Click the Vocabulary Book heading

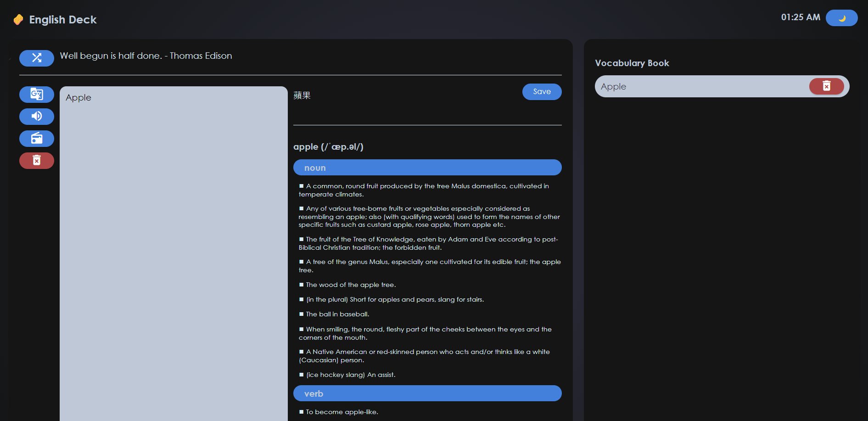pos(632,63)
